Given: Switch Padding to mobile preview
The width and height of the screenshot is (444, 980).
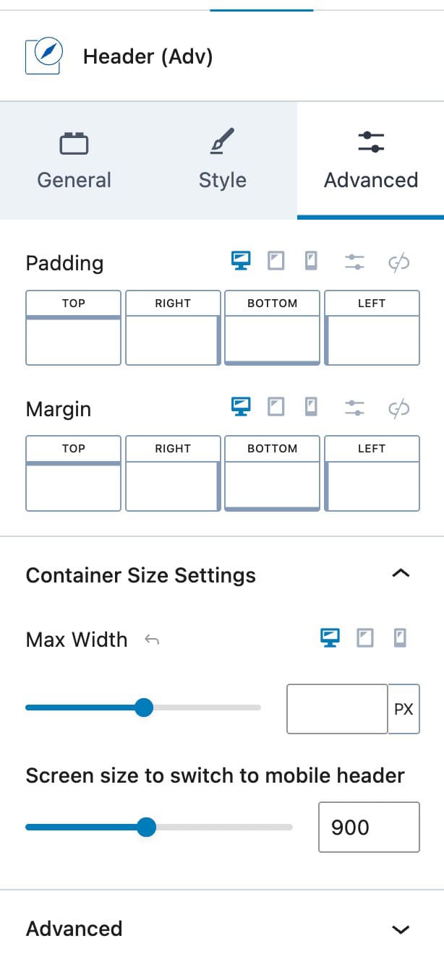Looking at the screenshot, I should pyautogui.click(x=311, y=260).
